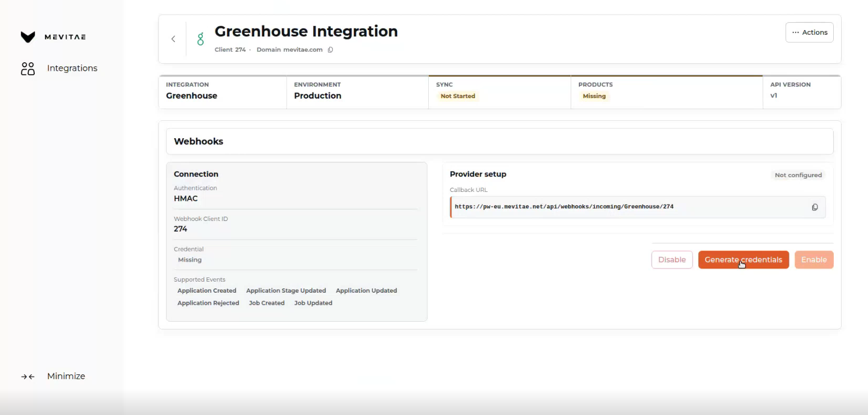Screen dimensions: 868x415
Task: Click the Credential Missing badge
Action: pyautogui.click(x=190, y=260)
